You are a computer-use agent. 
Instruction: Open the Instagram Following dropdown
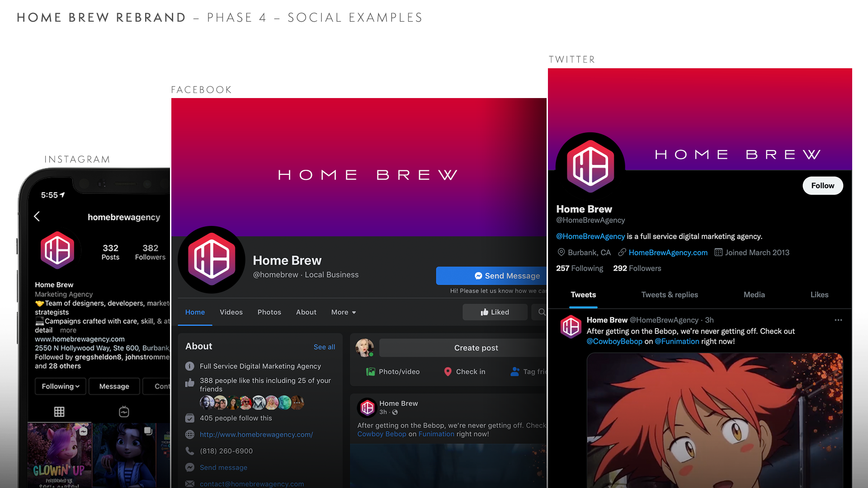point(61,386)
